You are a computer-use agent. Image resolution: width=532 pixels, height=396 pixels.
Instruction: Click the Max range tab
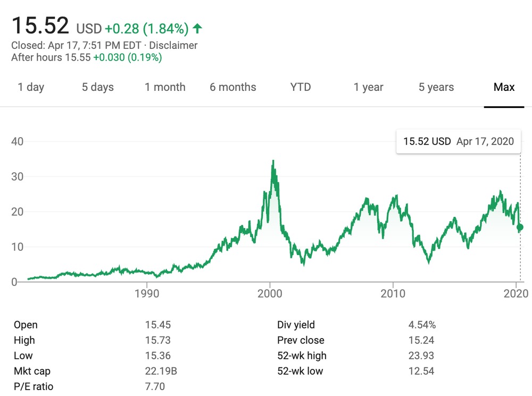point(504,87)
